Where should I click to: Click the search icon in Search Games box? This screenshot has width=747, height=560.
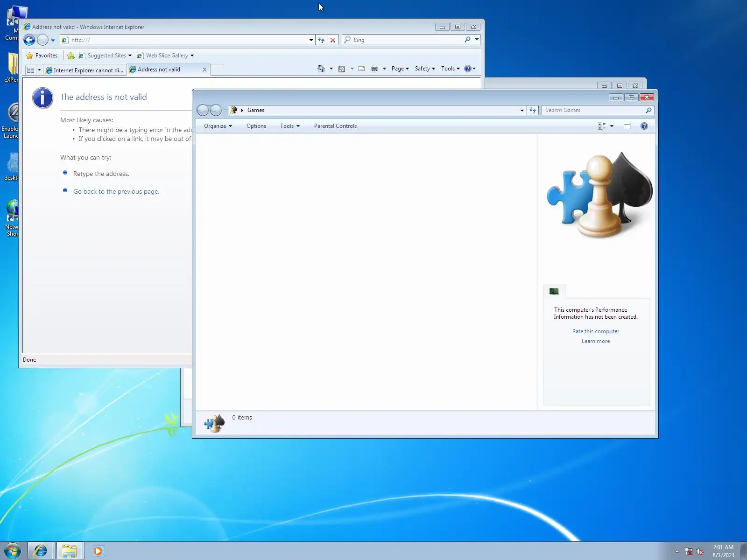click(648, 110)
